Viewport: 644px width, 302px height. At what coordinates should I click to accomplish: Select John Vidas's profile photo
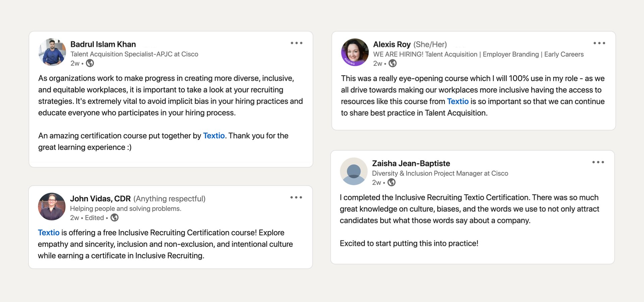tap(52, 206)
